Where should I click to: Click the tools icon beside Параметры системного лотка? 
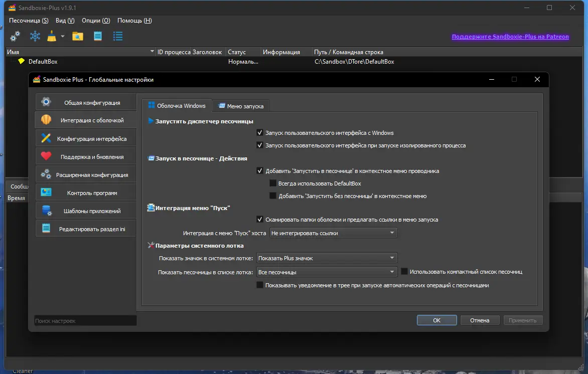click(151, 245)
